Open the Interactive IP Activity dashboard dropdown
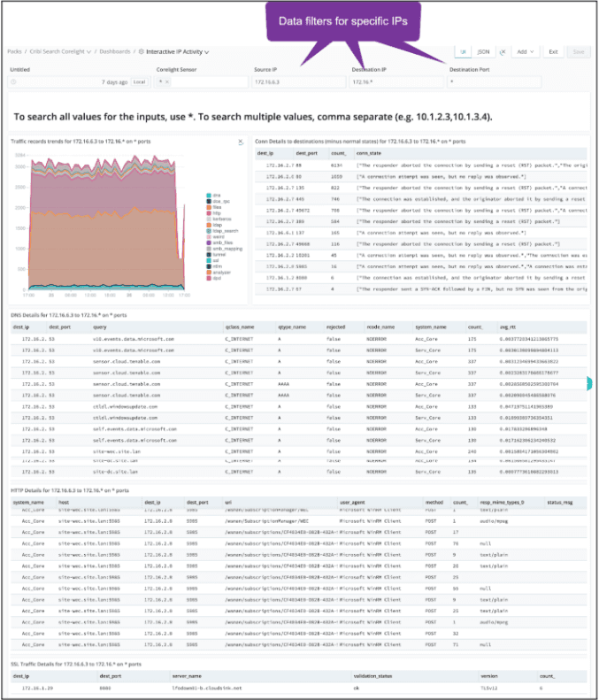This screenshot has height=700, width=599. (178, 52)
